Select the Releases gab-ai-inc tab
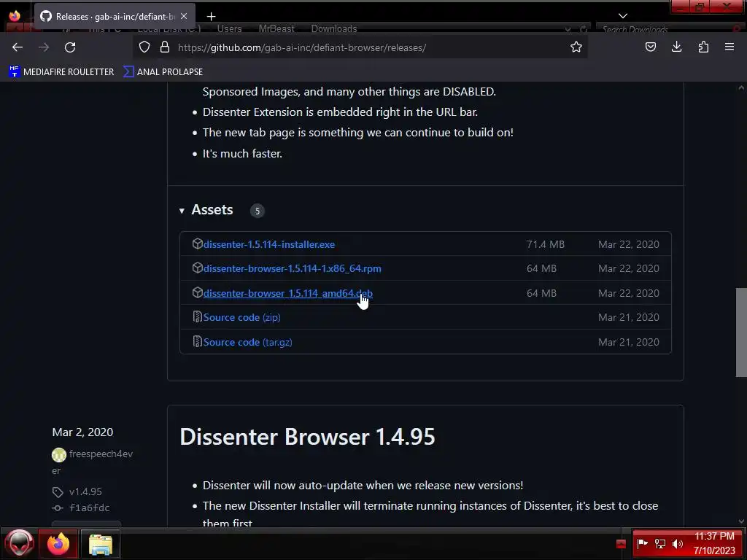The width and height of the screenshot is (747, 560). coord(115,17)
